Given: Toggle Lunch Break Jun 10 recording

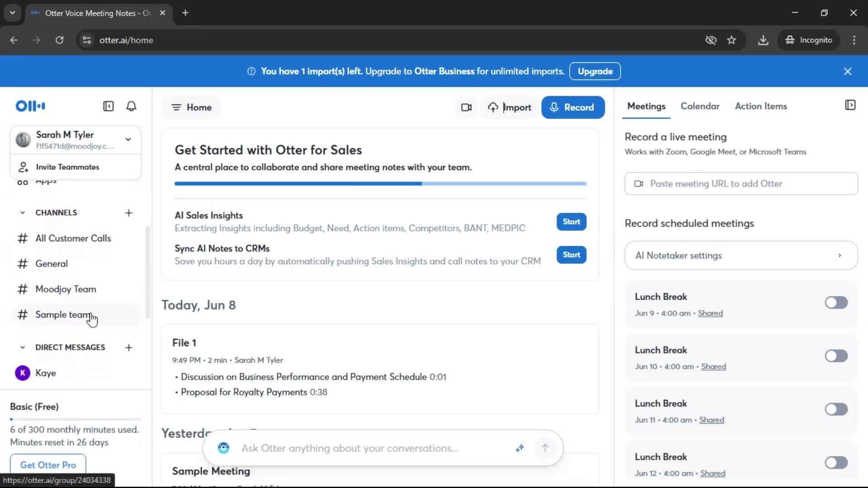Looking at the screenshot, I should click(836, 356).
